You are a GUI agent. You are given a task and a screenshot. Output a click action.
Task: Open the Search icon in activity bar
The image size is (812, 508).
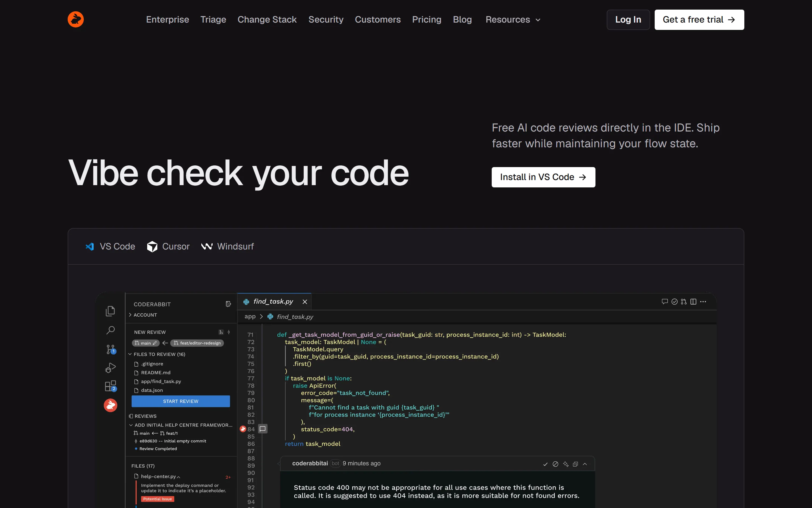111,330
